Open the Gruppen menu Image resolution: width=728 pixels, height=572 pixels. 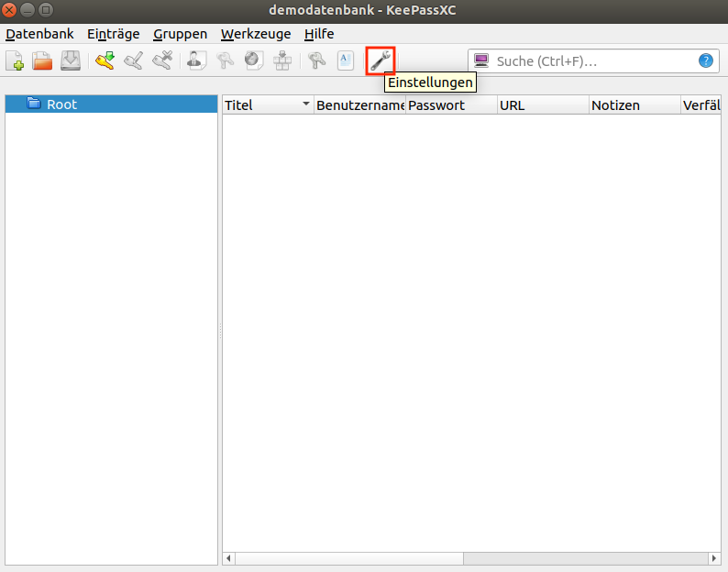(x=180, y=34)
